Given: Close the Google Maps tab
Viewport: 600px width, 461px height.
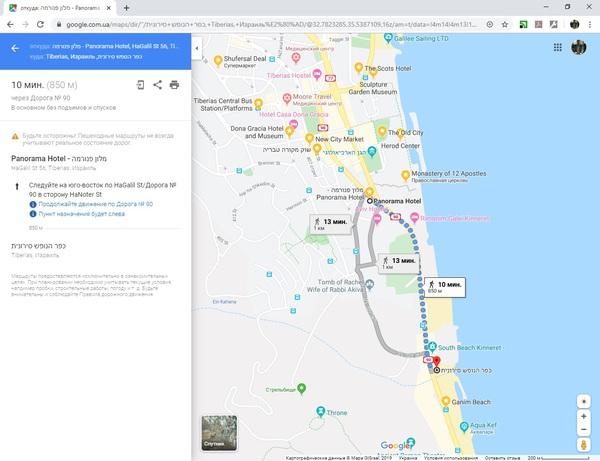Looking at the screenshot, I should (109, 8).
